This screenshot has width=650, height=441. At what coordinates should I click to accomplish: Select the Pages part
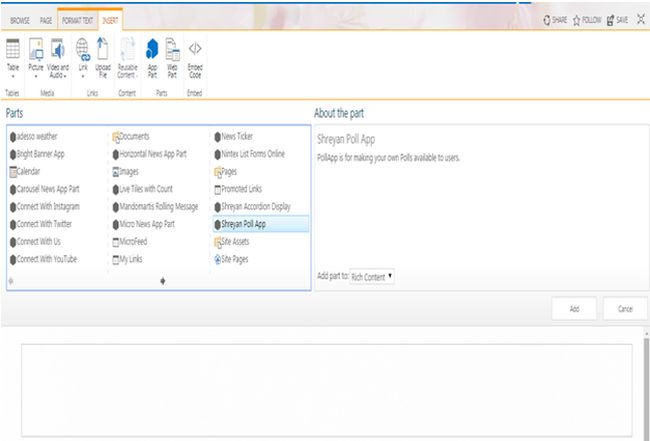click(226, 172)
